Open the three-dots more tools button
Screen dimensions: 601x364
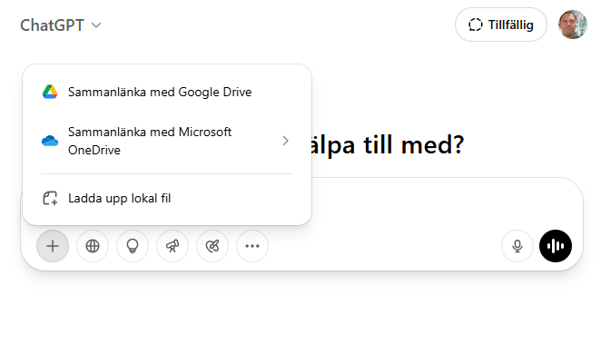tap(252, 245)
